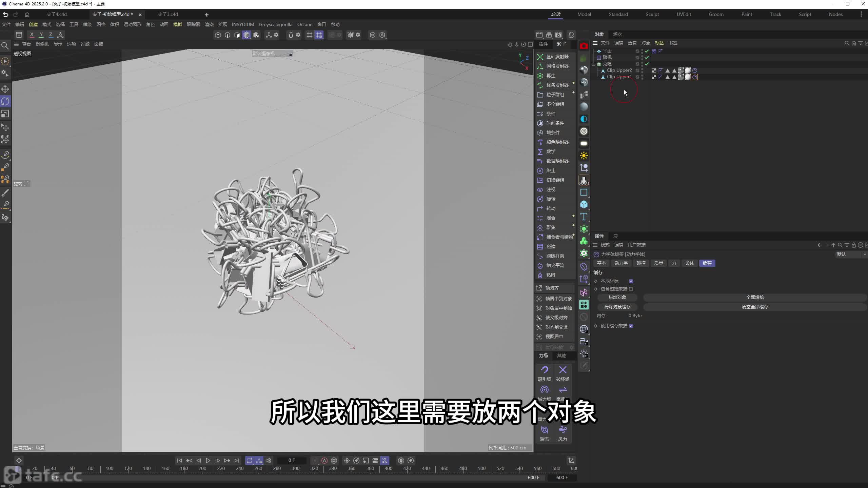The image size is (868, 488).
Task: Toggle the X axis lock icon
Action: tap(32, 35)
